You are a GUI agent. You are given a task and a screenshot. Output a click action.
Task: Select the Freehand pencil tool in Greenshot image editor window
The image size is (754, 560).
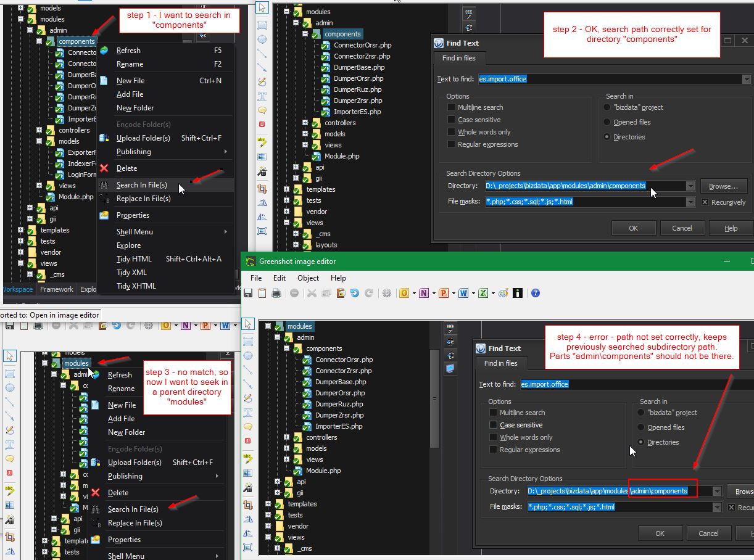[x=248, y=398]
